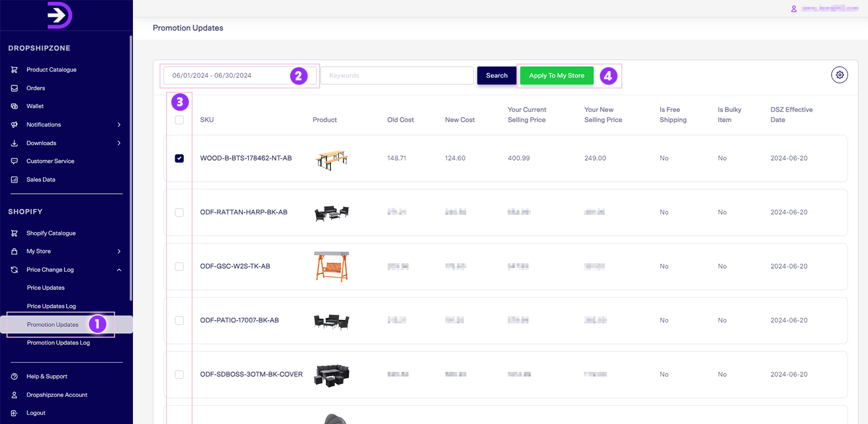Viewport: 868px width, 424px height.
Task: Click the picnic table product thumbnail
Action: coord(331,160)
